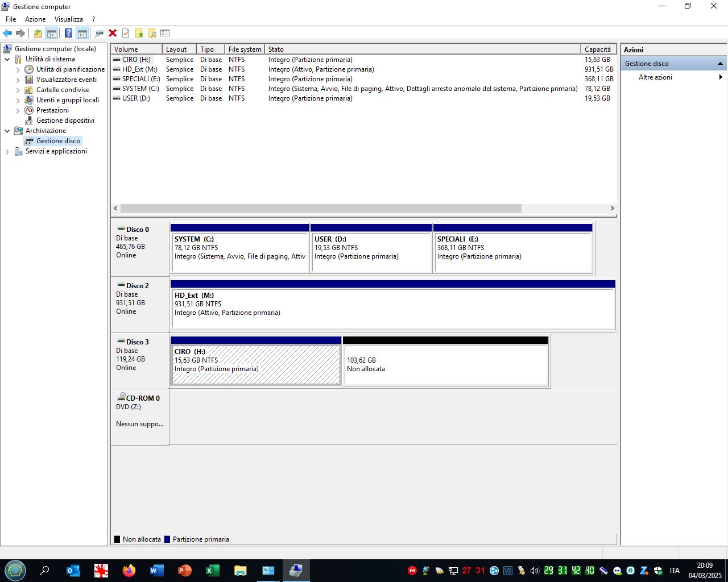Image resolution: width=728 pixels, height=582 pixels.
Task: Select Prestazioni in tree
Action: [x=52, y=110]
